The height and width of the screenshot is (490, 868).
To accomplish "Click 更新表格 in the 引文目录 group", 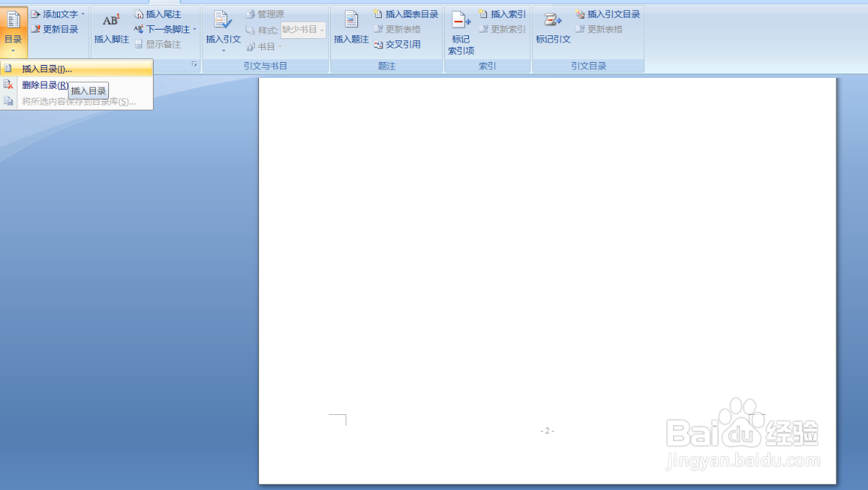I will (599, 30).
